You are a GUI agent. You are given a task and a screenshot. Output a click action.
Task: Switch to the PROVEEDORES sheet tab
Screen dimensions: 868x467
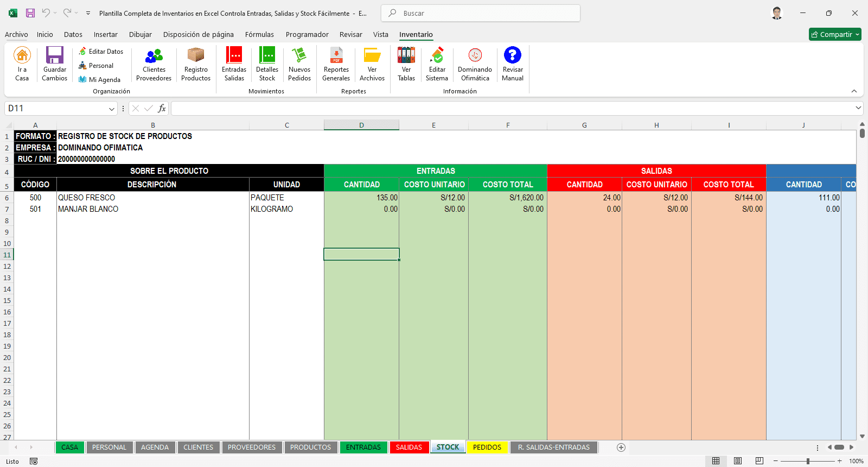pos(252,447)
